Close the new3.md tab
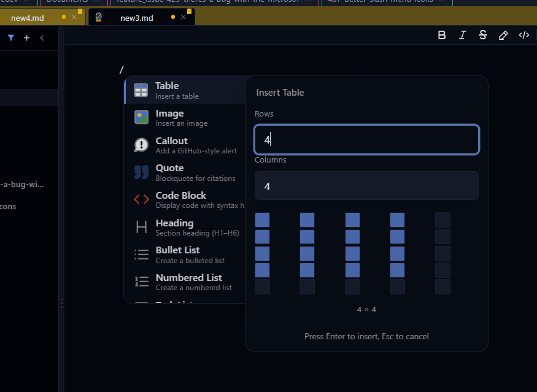 coord(184,17)
